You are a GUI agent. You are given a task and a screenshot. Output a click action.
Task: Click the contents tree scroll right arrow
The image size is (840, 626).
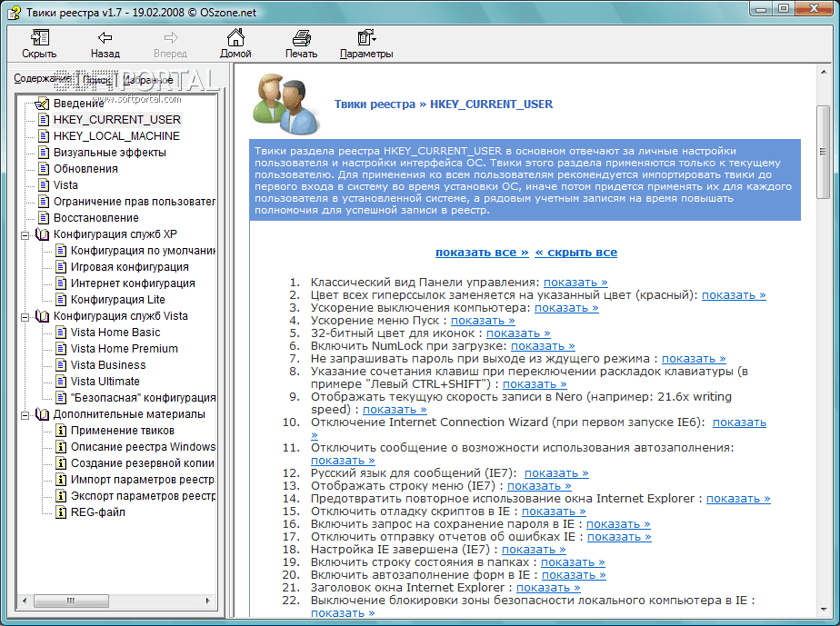208,601
